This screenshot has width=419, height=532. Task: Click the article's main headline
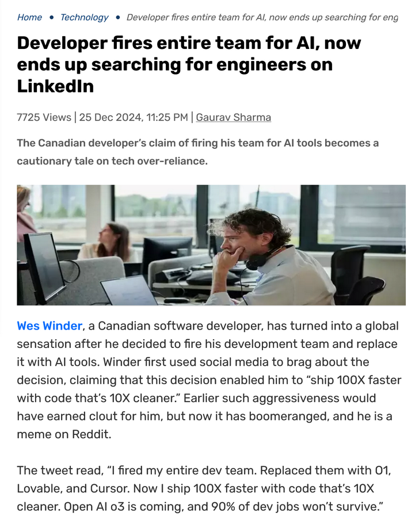coord(189,64)
